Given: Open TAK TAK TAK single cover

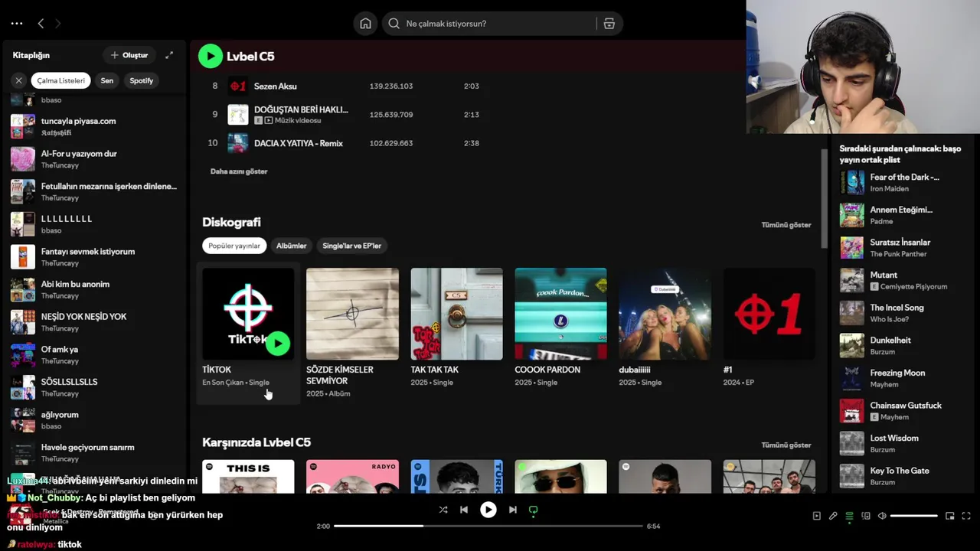Looking at the screenshot, I should pyautogui.click(x=456, y=314).
